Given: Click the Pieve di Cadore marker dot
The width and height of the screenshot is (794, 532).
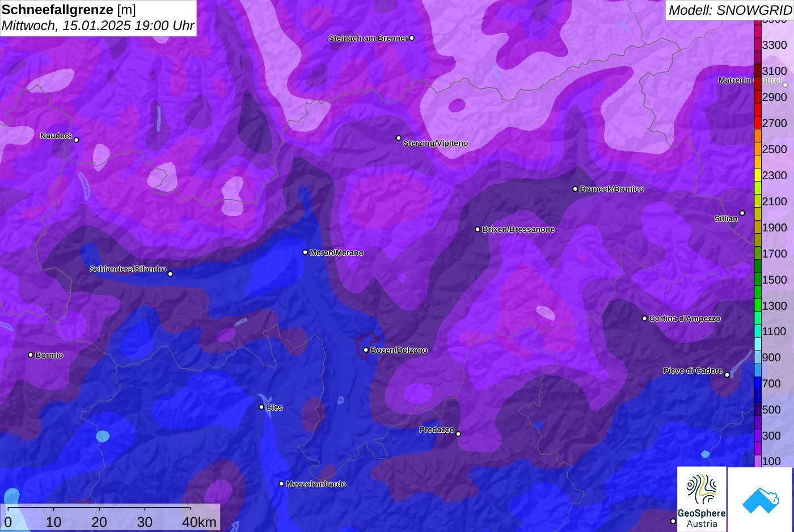Looking at the screenshot, I should 727,375.
